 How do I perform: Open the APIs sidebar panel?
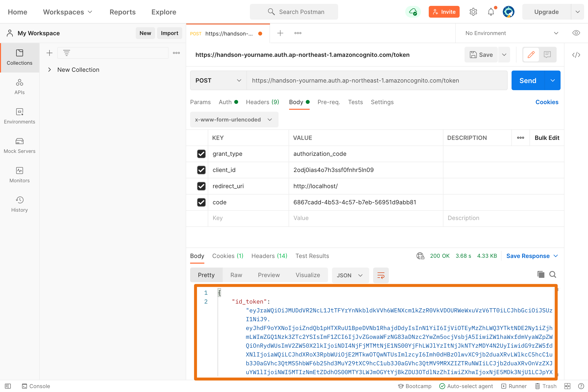[x=20, y=87]
